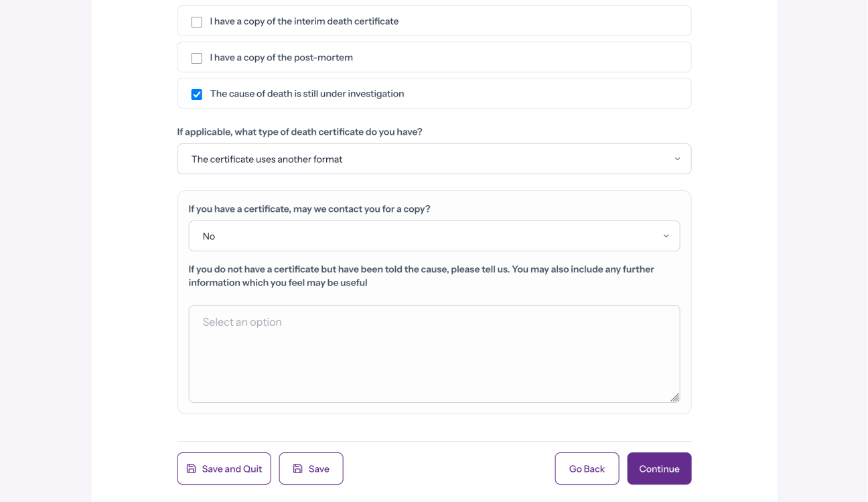Click the 'Select an option' placeholder area

pos(242,322)
